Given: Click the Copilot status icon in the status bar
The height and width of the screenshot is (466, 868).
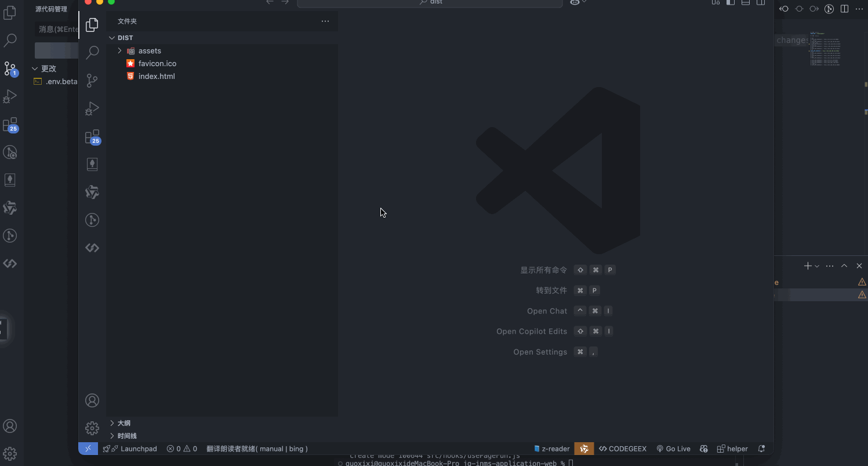Looking at the screenshot, I should click(704, 449).
